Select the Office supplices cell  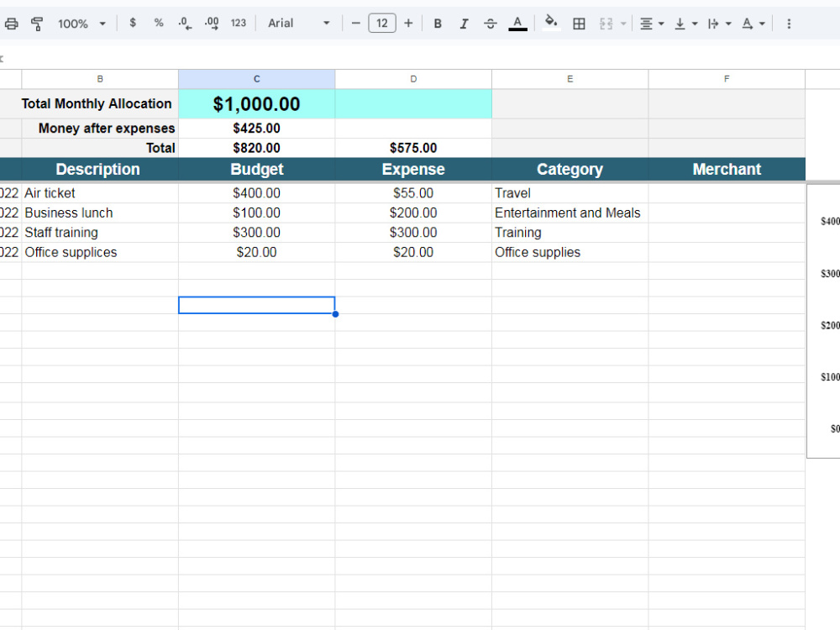click(x=100, y=253)
